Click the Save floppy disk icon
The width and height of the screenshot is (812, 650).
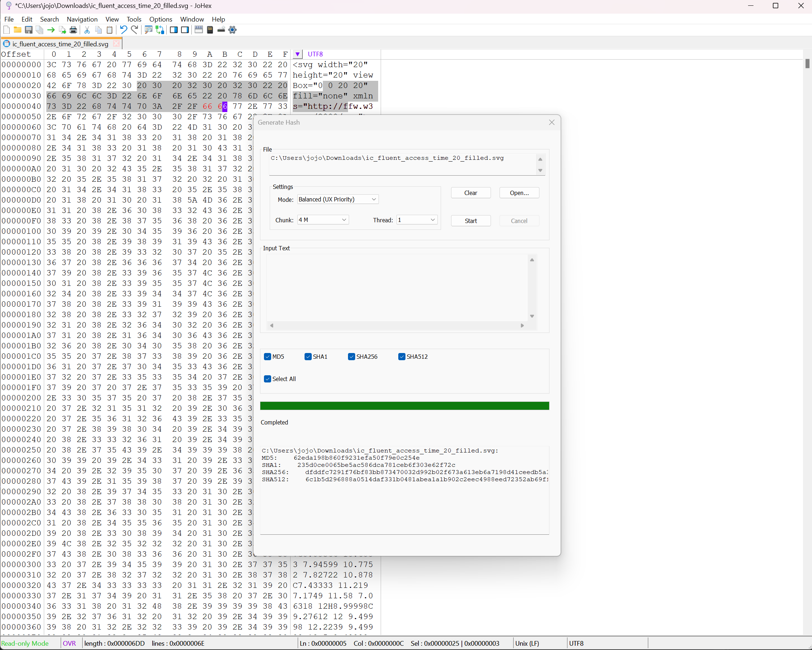29,30
